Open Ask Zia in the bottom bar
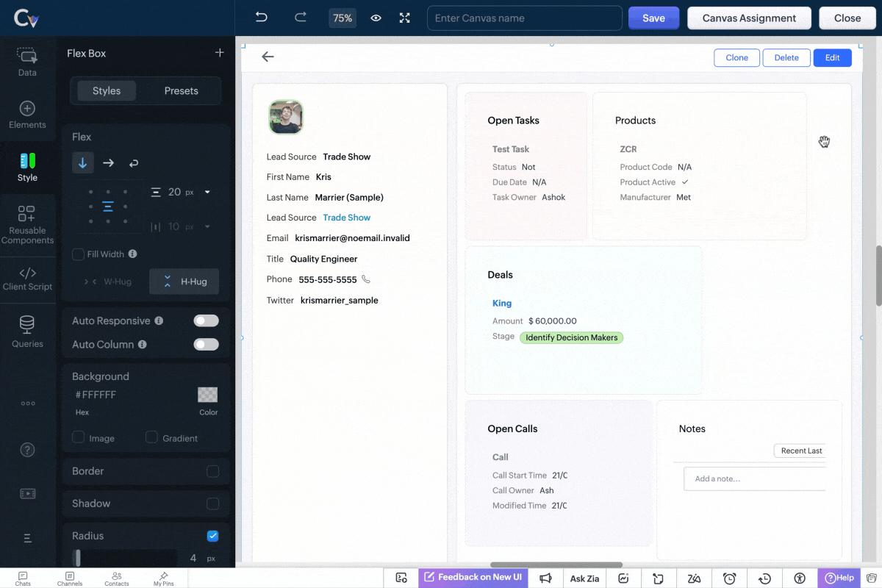 [x=584, y=578]
